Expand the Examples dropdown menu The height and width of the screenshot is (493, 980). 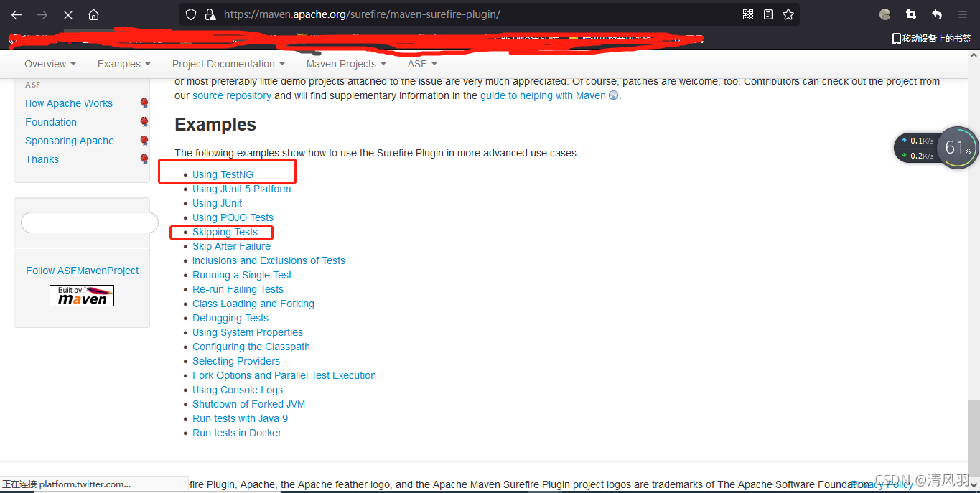[124, 64]
